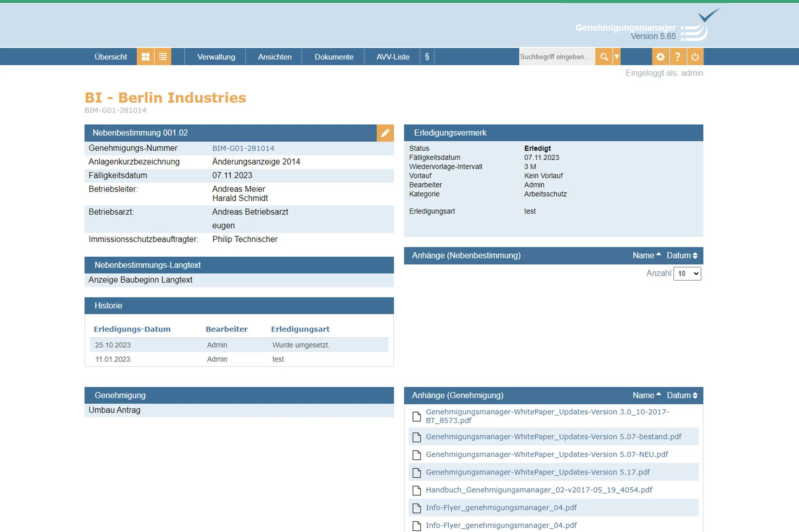Open WhitePaper Updates Version 5.17 PDF
Viewport: 799px width, 532px height.
[x=537, y=472]
